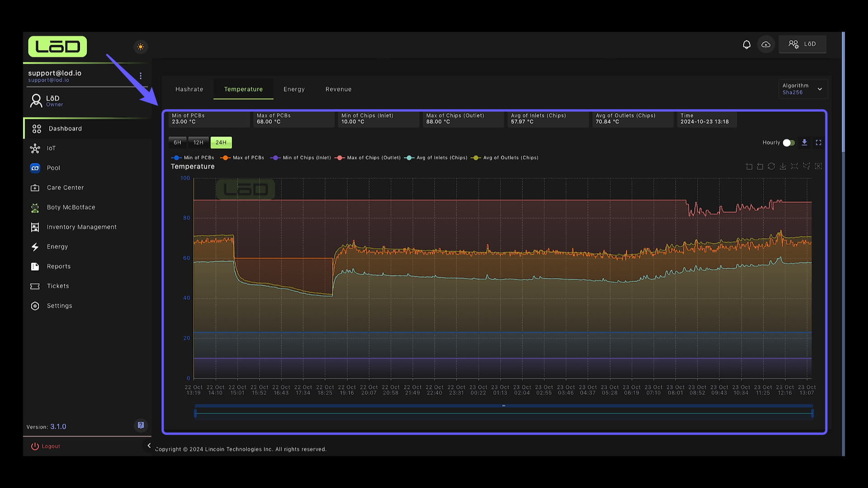868x488 pixels.
Task: Click the center grip of the zoom slider
Action: pyautogui.click(x=504, y=406)
